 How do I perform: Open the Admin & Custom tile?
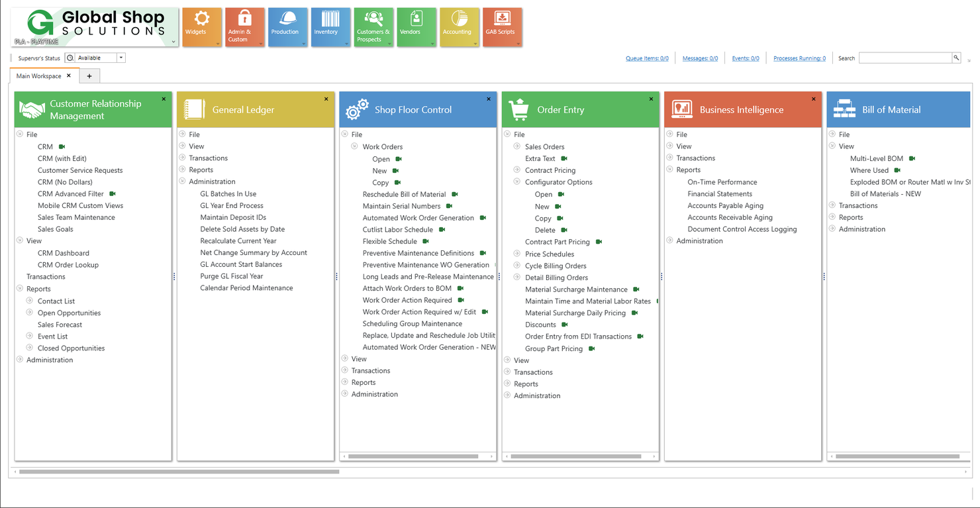click(244, 27)
